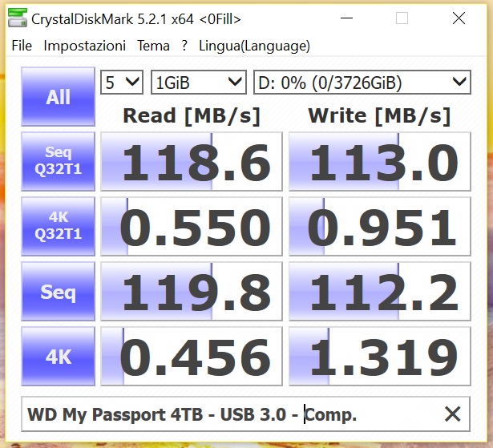Close the CrystalDiskMark window

(459, 18)
